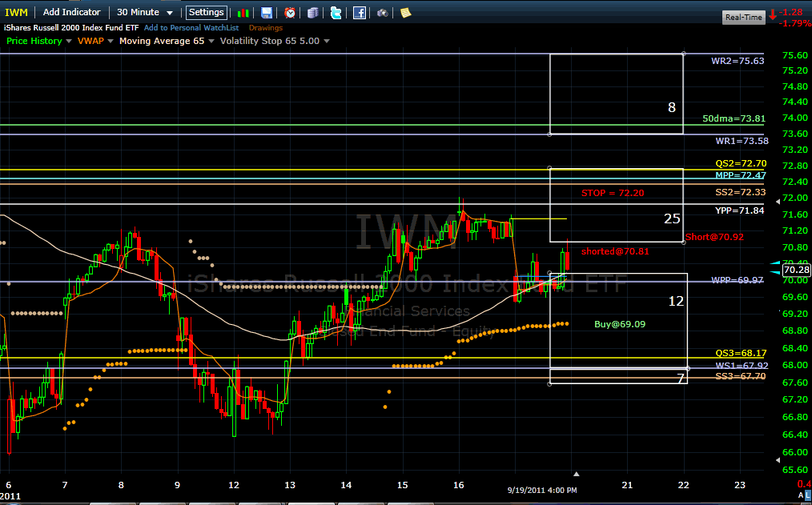Click the gray triangle marker near 66.00 on price axis
The image size is (812, 505).
[778, 460]
